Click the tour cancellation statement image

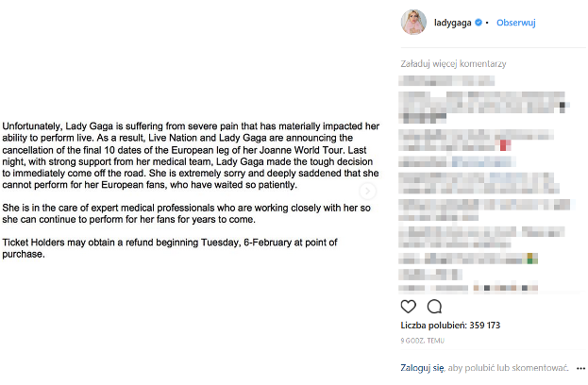pyautogui.click(x=191, y=190)
